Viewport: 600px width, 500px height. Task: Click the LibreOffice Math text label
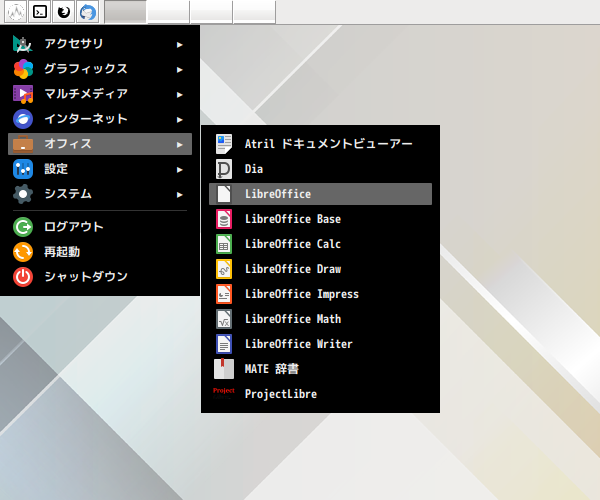tap(293, 319)
